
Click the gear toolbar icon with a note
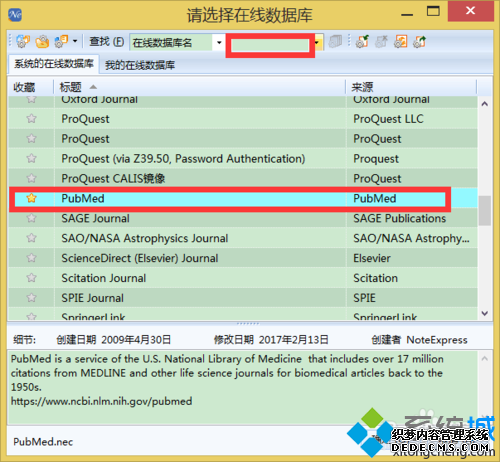click(61, 42)
